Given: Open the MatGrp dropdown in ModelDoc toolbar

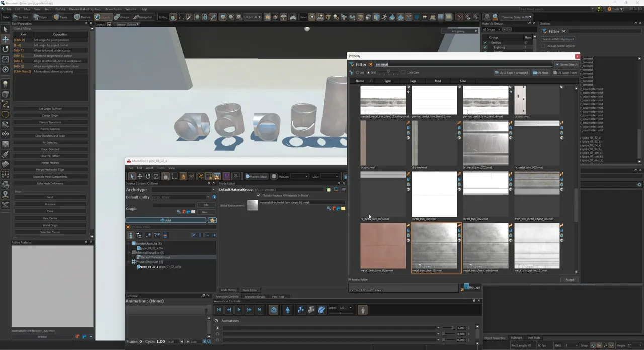Looking at the screenshot, I should tap(299, 177).
